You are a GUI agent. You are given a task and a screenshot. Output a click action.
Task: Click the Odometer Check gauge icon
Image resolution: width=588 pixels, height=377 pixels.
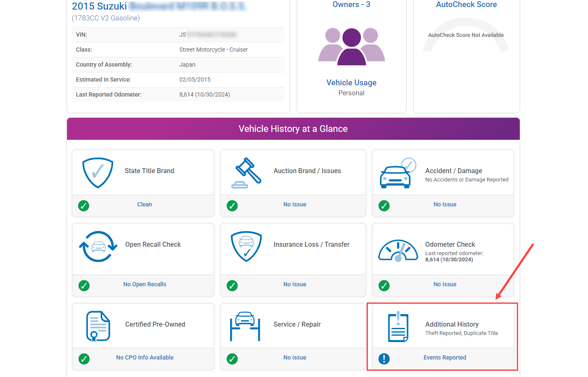[398, 251]
